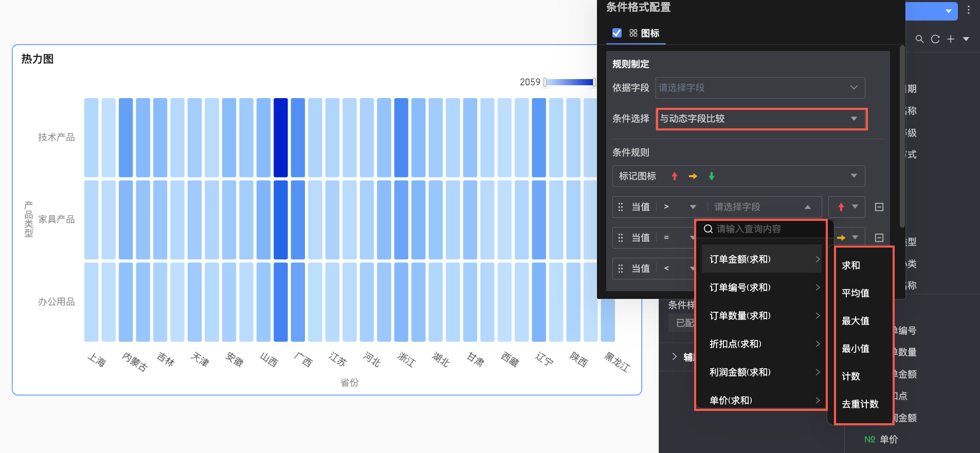Open the 与动态字段比较 condition dropdown
Screen dimensions: 980x453
click(x=761, y=119)
